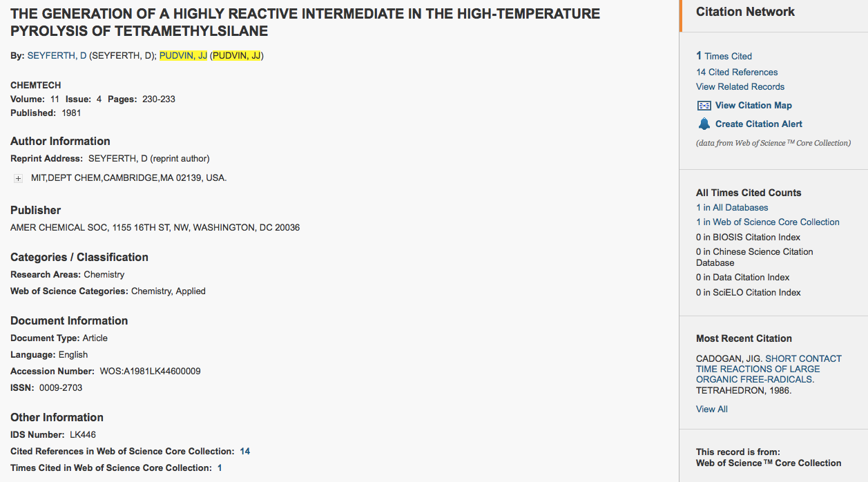This screenshot has height=482, width=868.
Task: Click the Times Cited count 1 at bottom
Action: click(x=220, y=468)
